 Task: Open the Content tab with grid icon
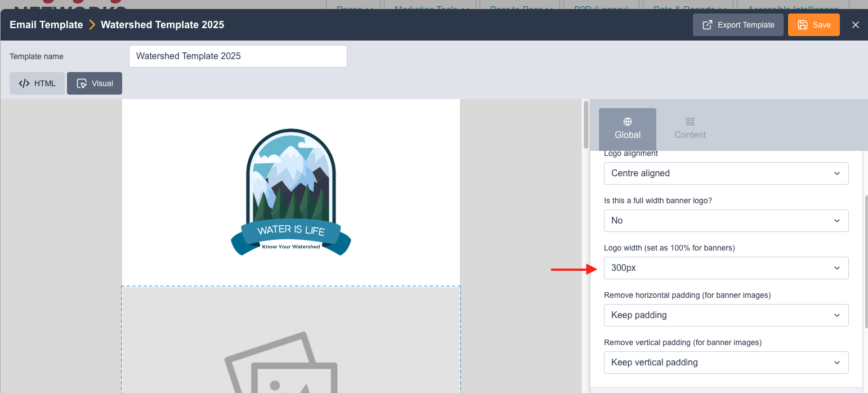click(690, 128)
